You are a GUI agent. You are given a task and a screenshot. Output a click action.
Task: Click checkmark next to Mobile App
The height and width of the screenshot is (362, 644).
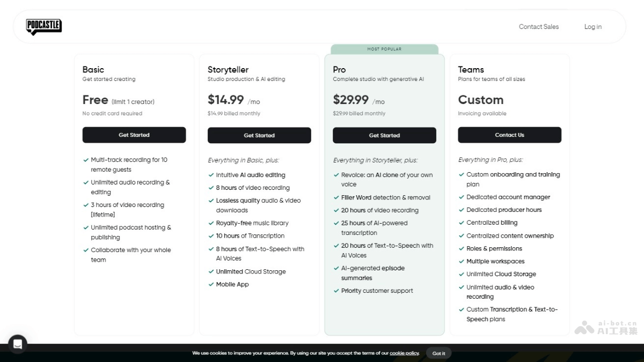[211, 284]
